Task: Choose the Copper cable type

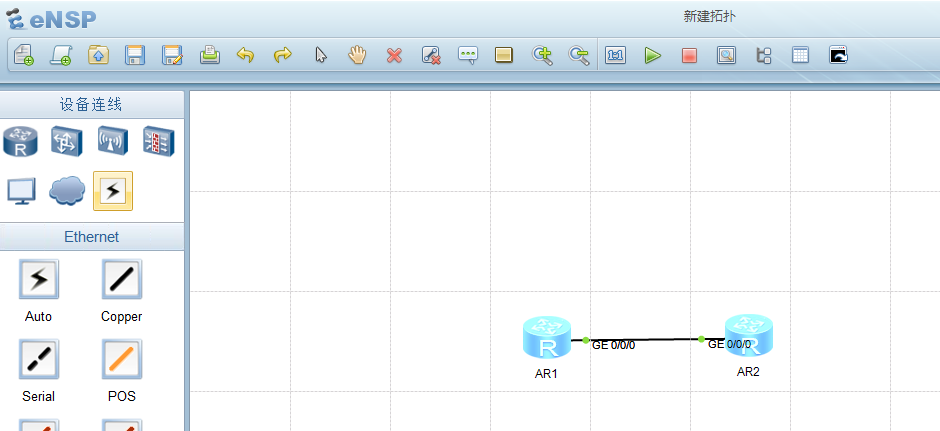Action: (x=122, y=279)
